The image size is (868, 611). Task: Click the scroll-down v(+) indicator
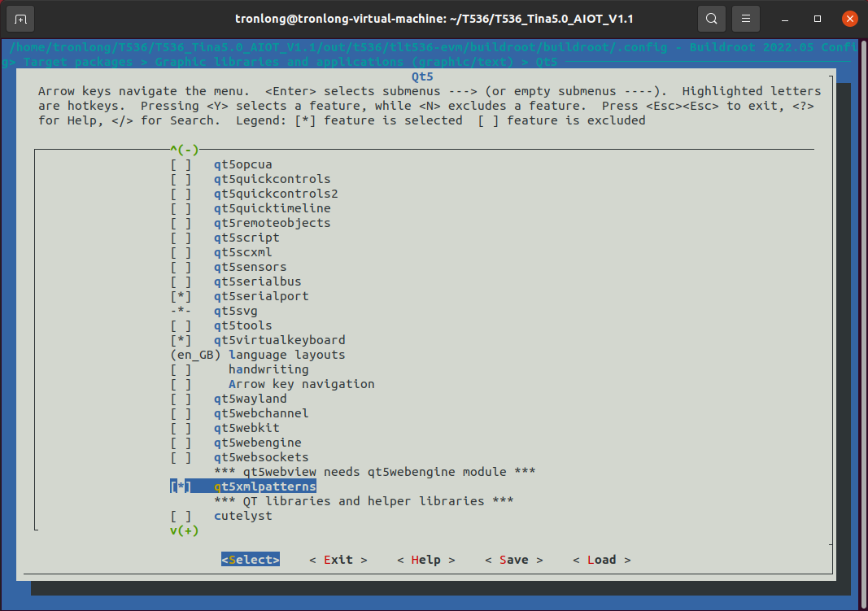tap(185, 530)
